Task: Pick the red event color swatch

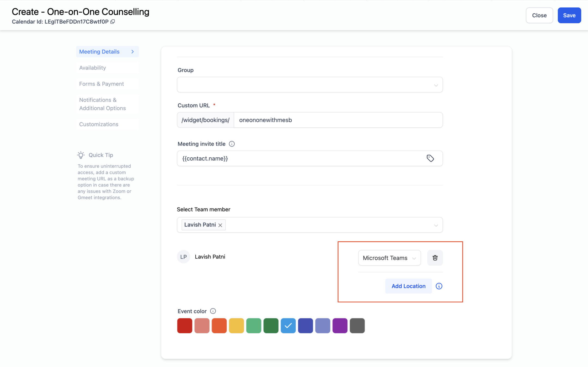Action: click(x=185, y=326)
